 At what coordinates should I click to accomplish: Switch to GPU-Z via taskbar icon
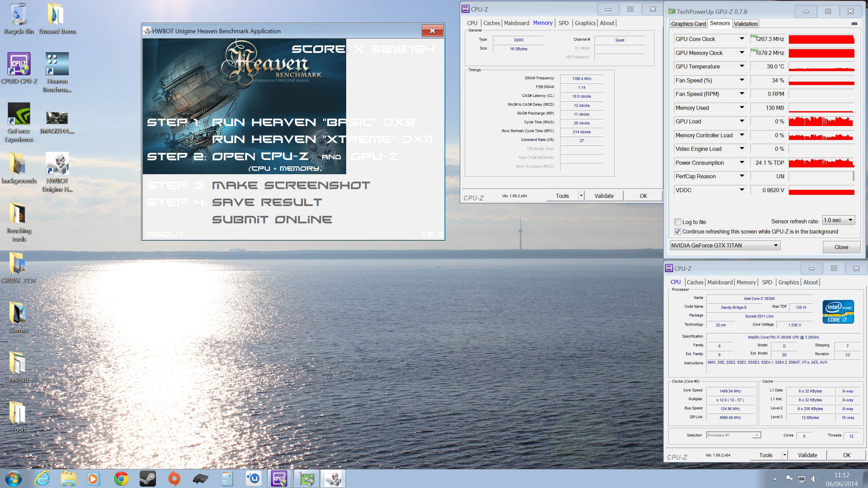[307, 479]
